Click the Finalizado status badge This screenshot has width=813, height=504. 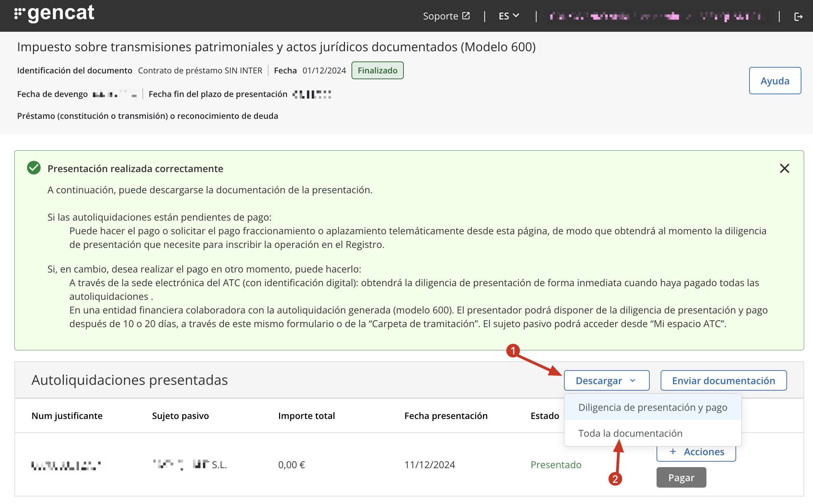point(377,70)
